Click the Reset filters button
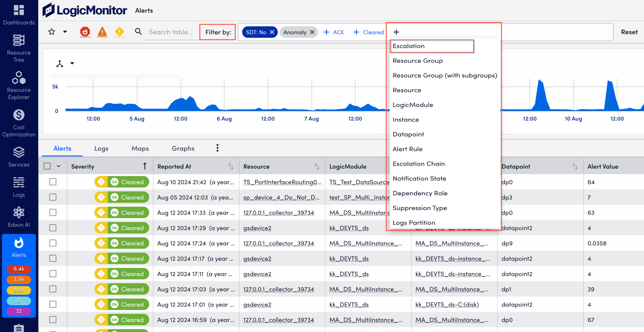The image size is (644, 332). tap(629, 32)
